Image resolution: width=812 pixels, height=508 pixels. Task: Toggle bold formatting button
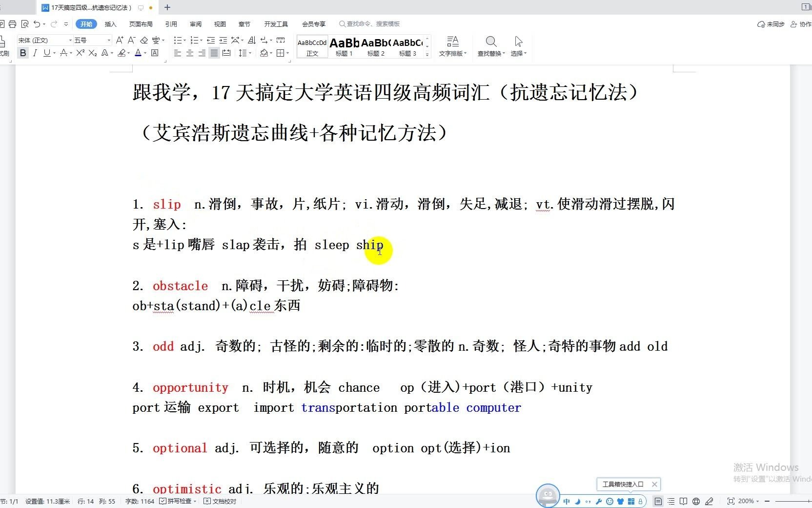tap(23, 53)
